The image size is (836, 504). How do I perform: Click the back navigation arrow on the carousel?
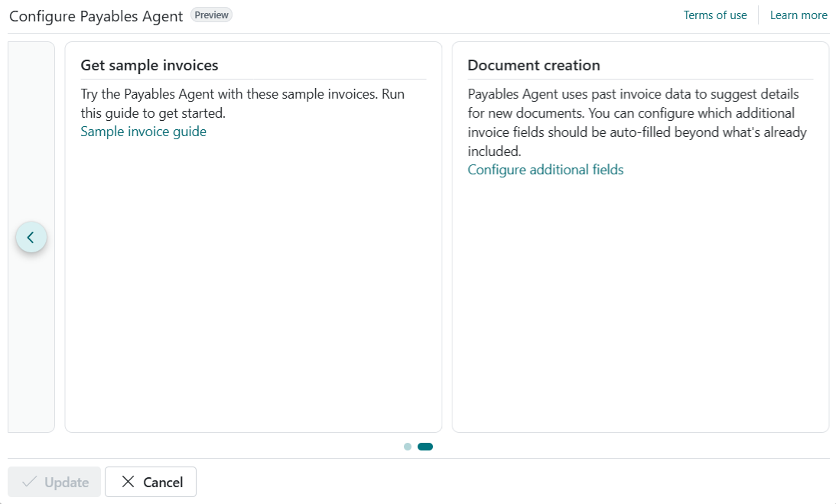tap(31, 237)
